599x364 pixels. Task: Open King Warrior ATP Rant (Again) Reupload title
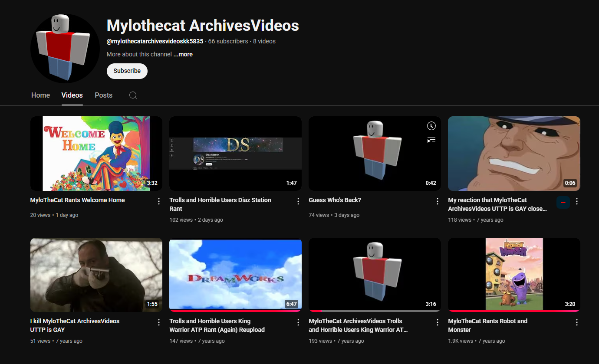217,325
